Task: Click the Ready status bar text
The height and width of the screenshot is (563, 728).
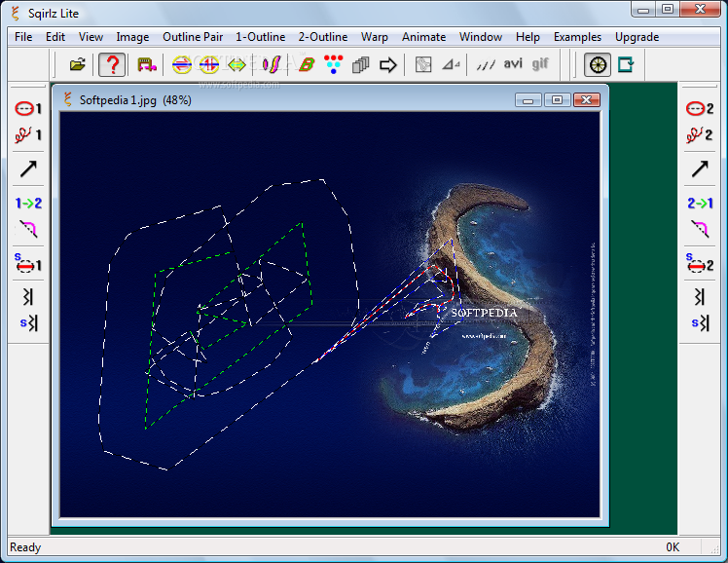Action: [x=25, y=547]
